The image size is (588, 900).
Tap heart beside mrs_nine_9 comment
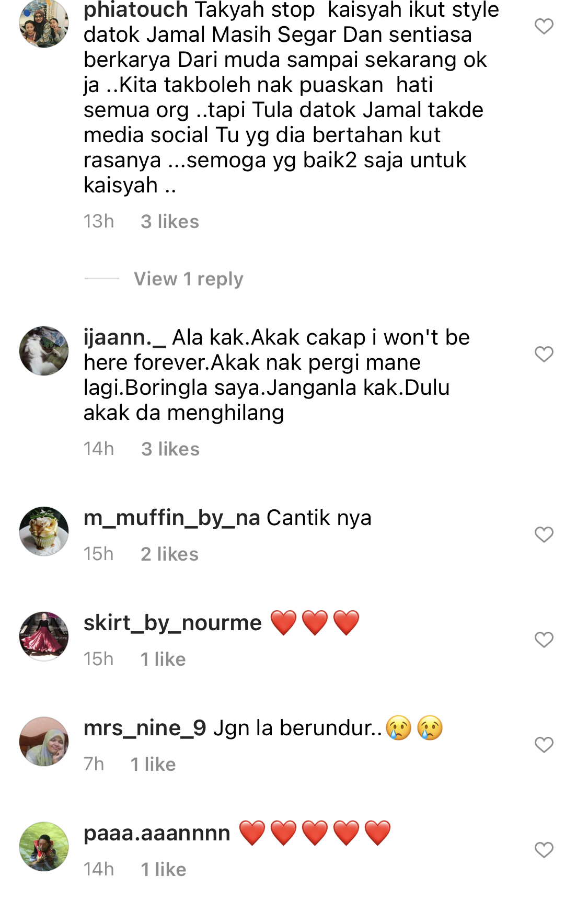click(x=544, y=745)
